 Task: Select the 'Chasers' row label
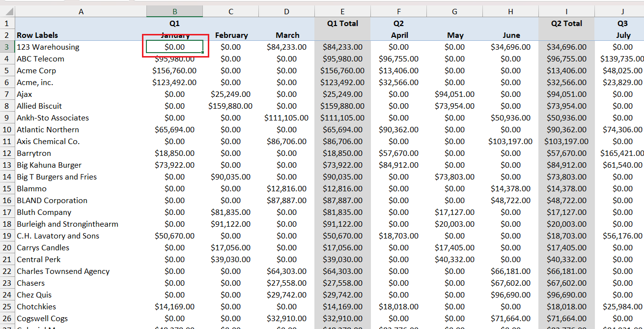point(30,283)
